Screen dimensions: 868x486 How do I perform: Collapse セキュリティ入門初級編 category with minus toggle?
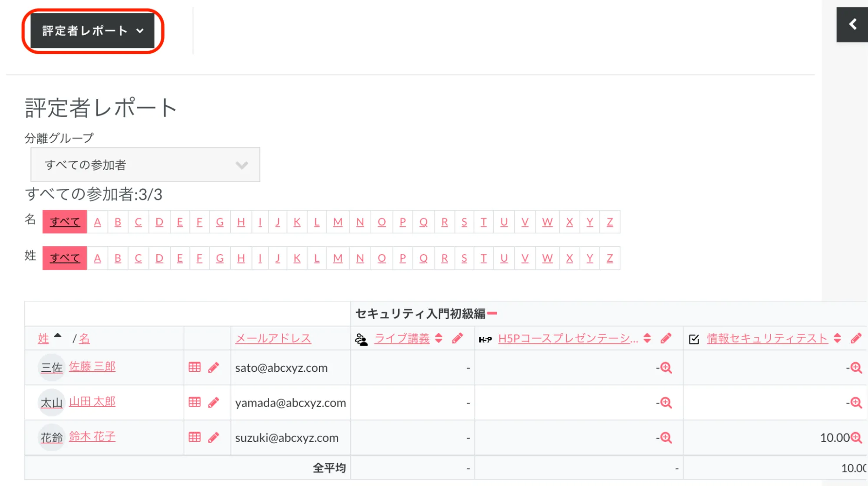pyautogui.click(x=492, y=313)
